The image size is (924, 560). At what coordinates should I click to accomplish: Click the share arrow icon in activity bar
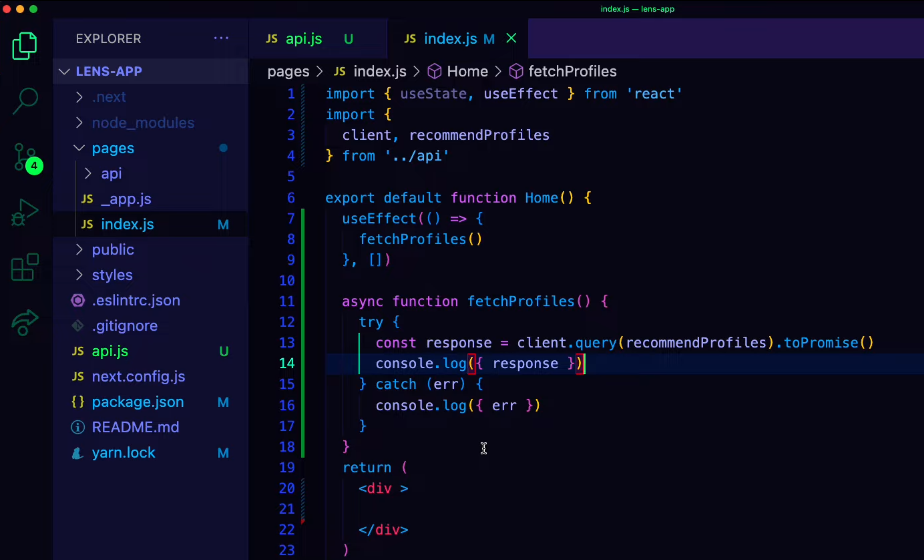click(25, 322)
